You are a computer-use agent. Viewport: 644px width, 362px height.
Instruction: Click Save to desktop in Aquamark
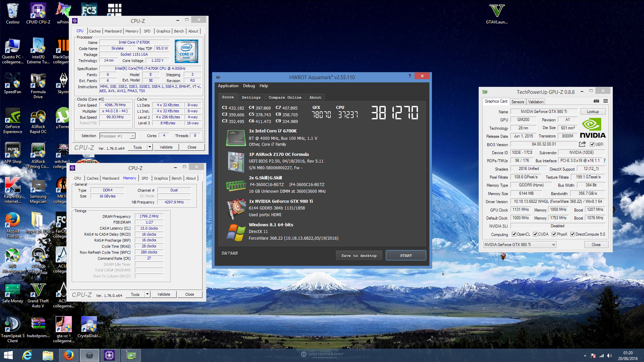pos(359,255)
